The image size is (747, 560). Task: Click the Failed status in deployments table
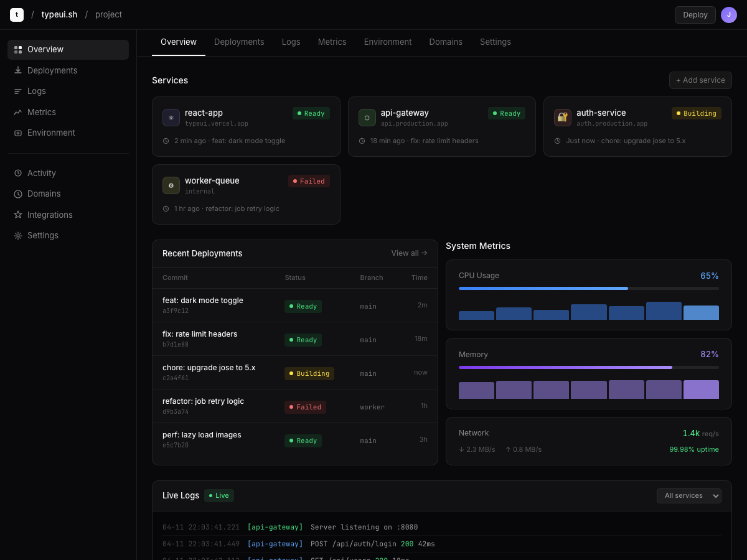click(305, 407)
